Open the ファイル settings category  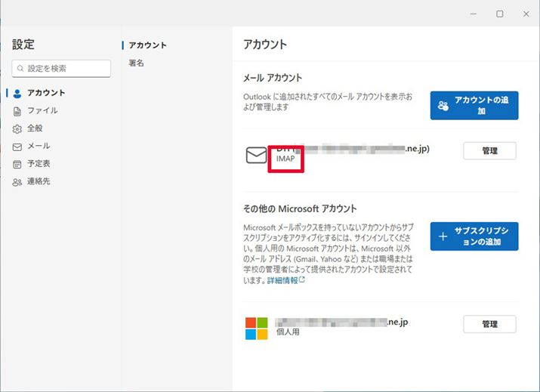(x=42, y=110)
